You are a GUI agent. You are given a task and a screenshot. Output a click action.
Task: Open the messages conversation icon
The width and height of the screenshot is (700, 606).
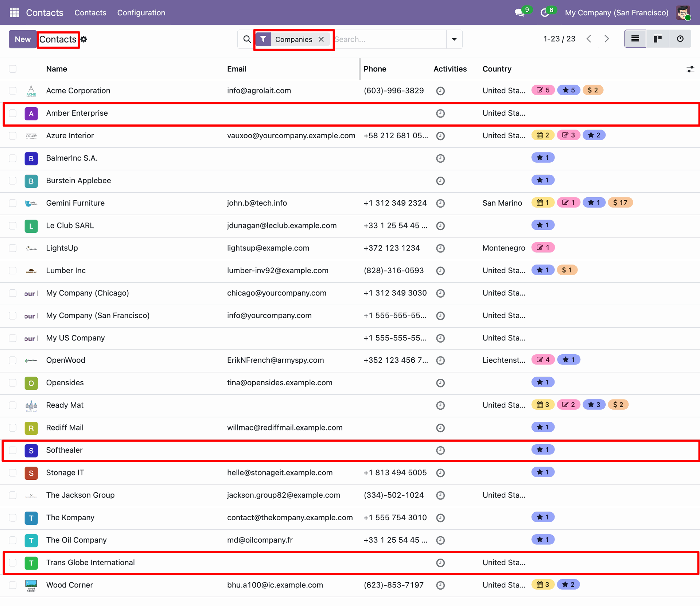pos(520,13)
